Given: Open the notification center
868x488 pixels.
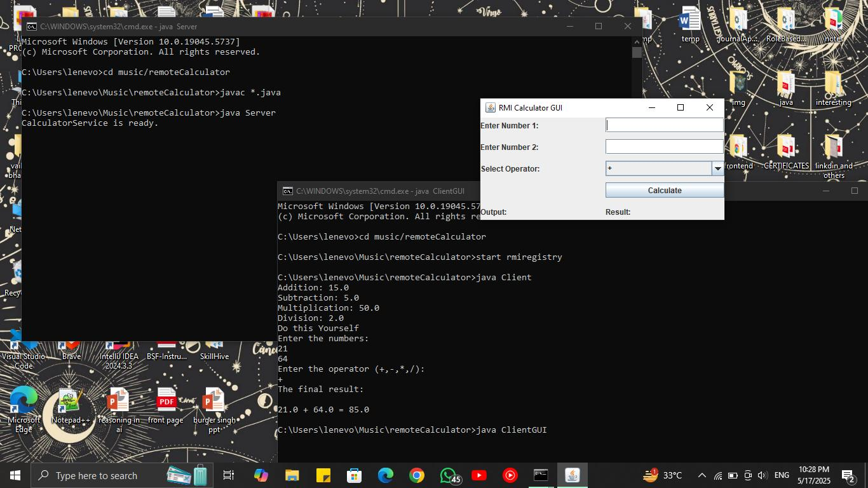Looking at the screenshot, I should 848,475.
